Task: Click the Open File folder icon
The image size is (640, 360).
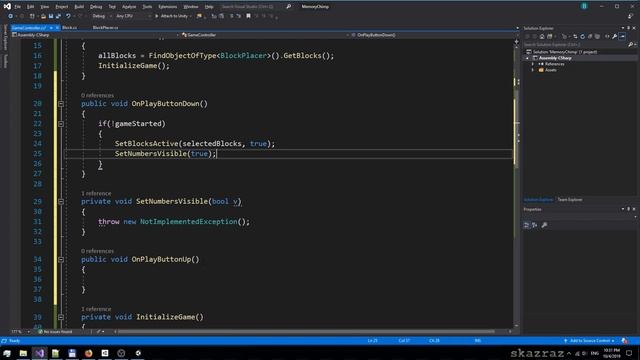Action: 43,16
